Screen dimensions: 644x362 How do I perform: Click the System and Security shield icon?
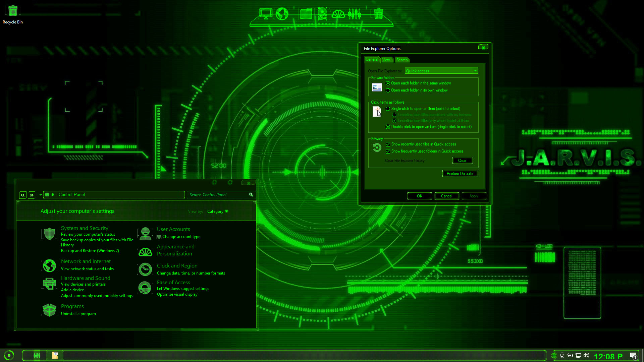point(49,234)
